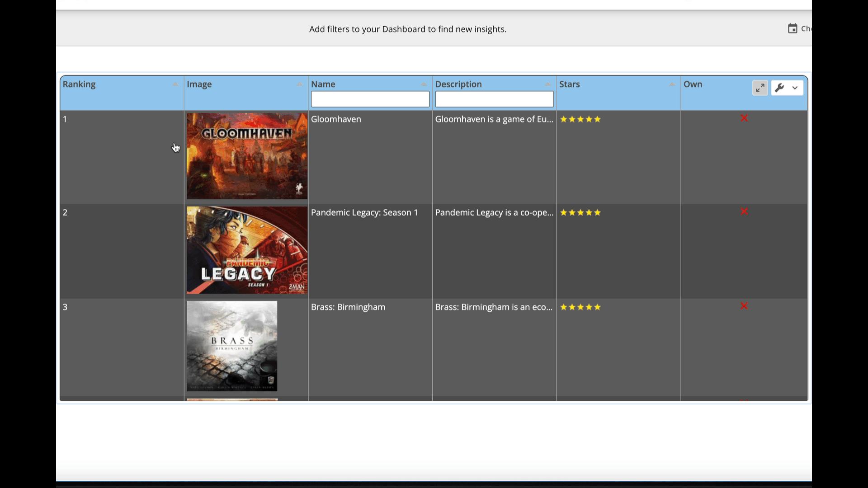The width and height of the screenshot is (868, 488).
Task: Sort by Stars column arrow
Action: pos(672,84)
